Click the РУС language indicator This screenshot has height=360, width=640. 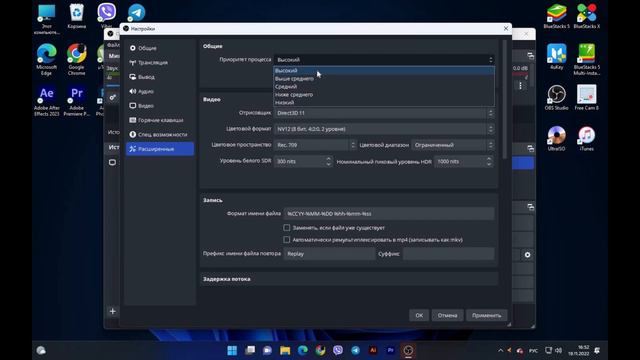(533, 351)
